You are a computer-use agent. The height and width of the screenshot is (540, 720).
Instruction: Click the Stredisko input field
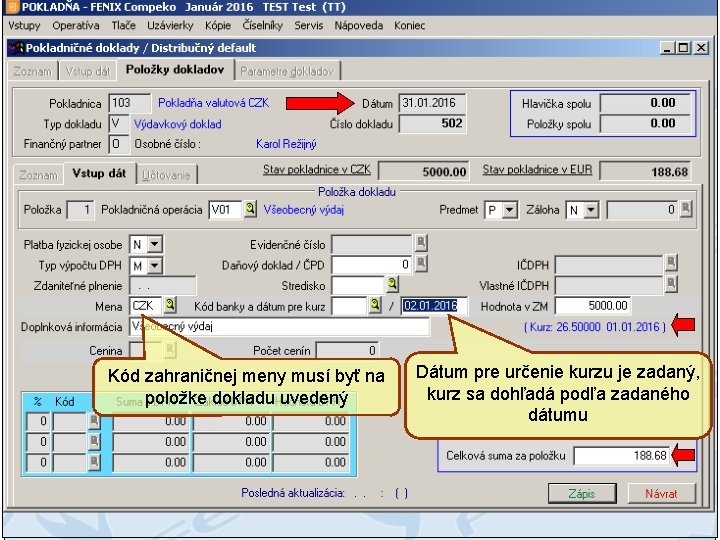[x=358, y=285]
